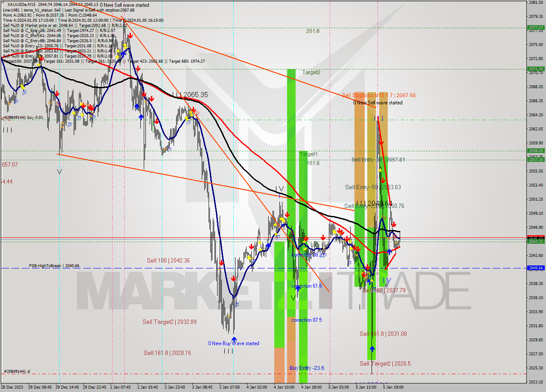The image size is (546, 392).
Task: Click the 2044.71 green price tag
Action: [536, 241]
